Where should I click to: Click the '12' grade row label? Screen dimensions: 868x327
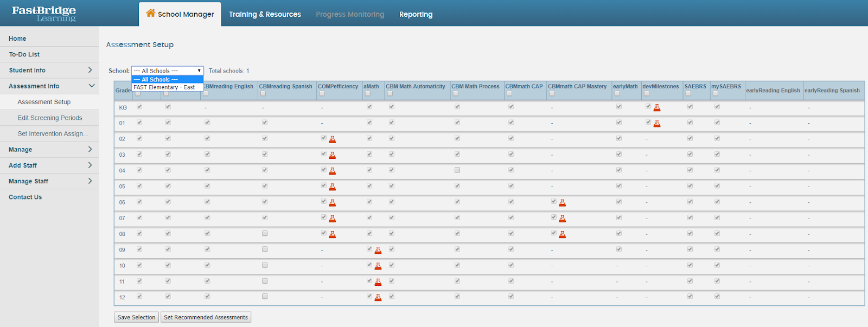point(122,297)
